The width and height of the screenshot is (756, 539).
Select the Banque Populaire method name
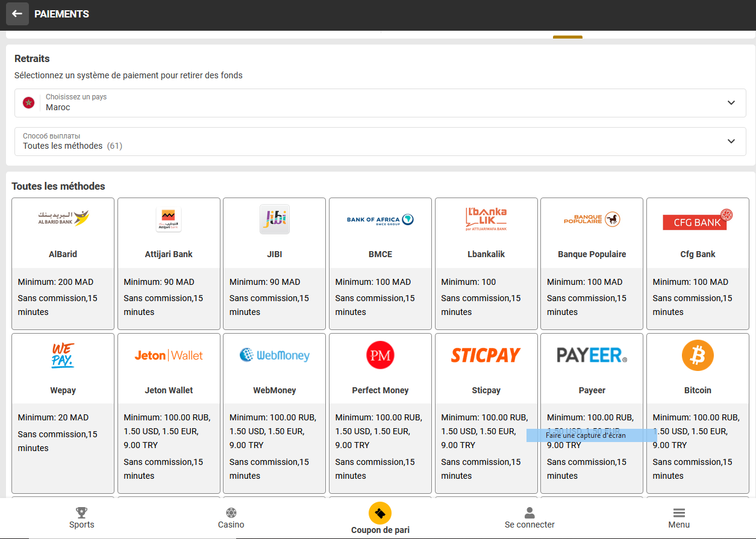(592, 254)
